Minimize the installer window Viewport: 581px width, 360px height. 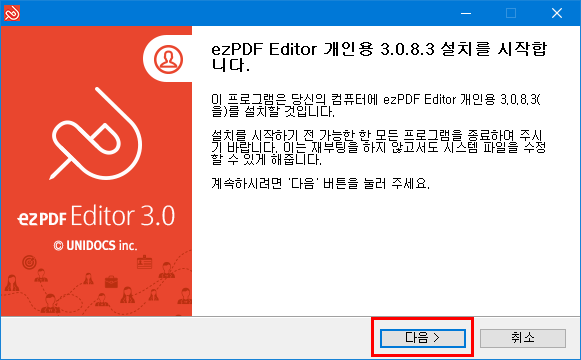[x=466, y=13]
